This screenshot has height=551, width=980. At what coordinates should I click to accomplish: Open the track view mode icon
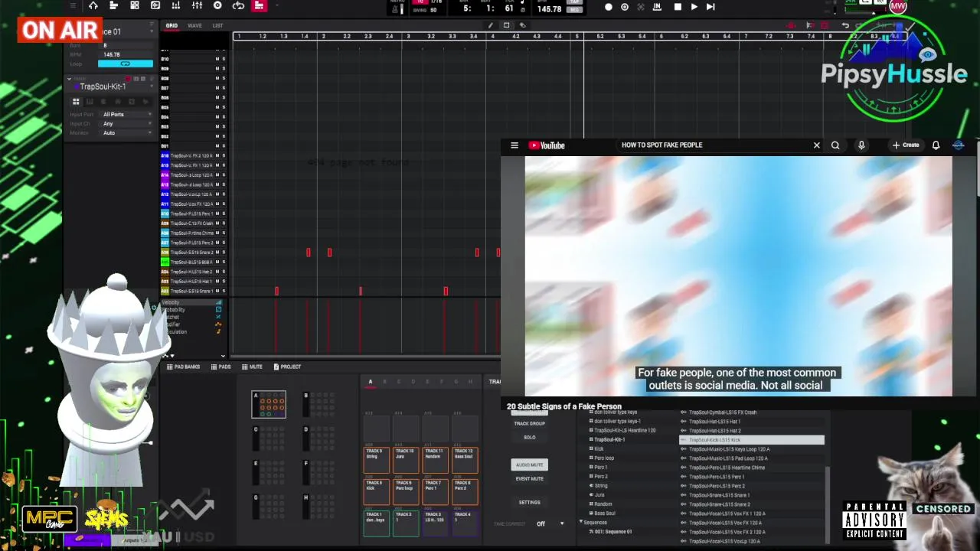pos(113,6)
